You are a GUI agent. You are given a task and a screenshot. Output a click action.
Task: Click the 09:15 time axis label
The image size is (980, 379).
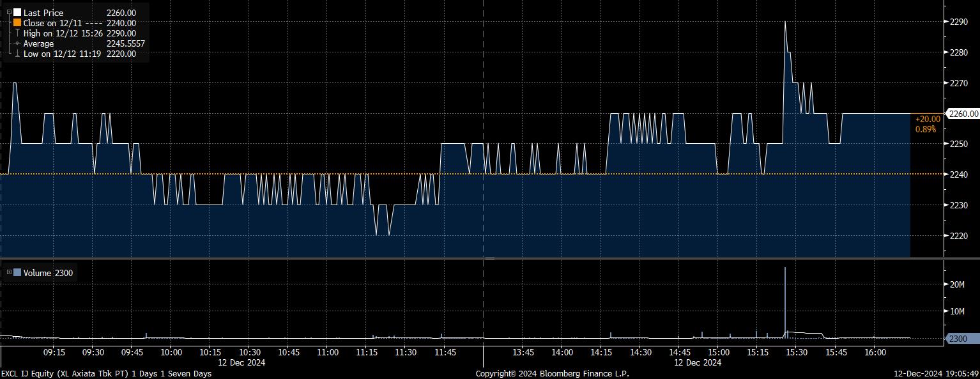pos(54,352)
